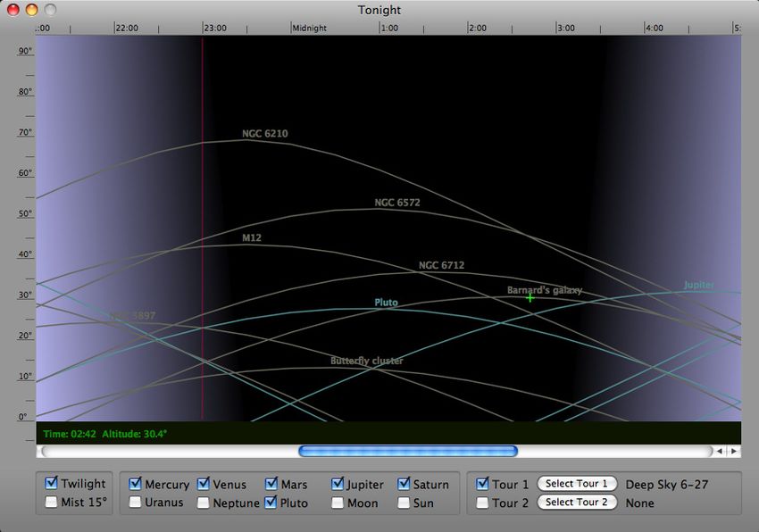Click the Select Tour 1 button

click(x=577, y=484)
